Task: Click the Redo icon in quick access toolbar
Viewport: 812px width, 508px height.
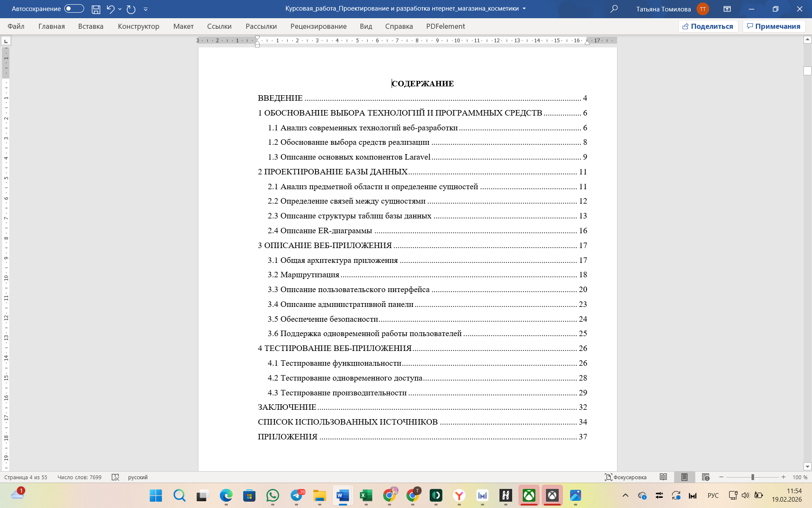Action: pyautogui.click(x=131, y=9)
